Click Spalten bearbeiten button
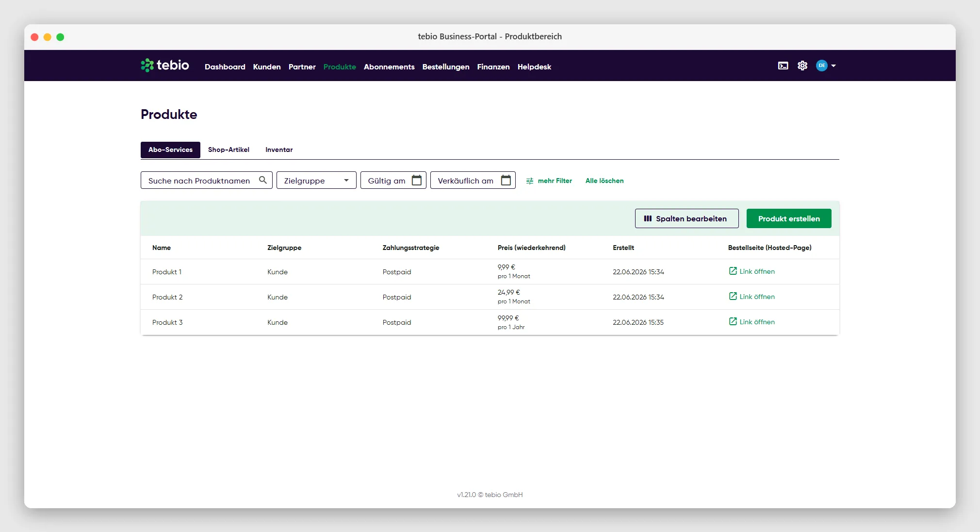Image resolution: width=980 pixels, height=532 pixels. coord(687,218)
